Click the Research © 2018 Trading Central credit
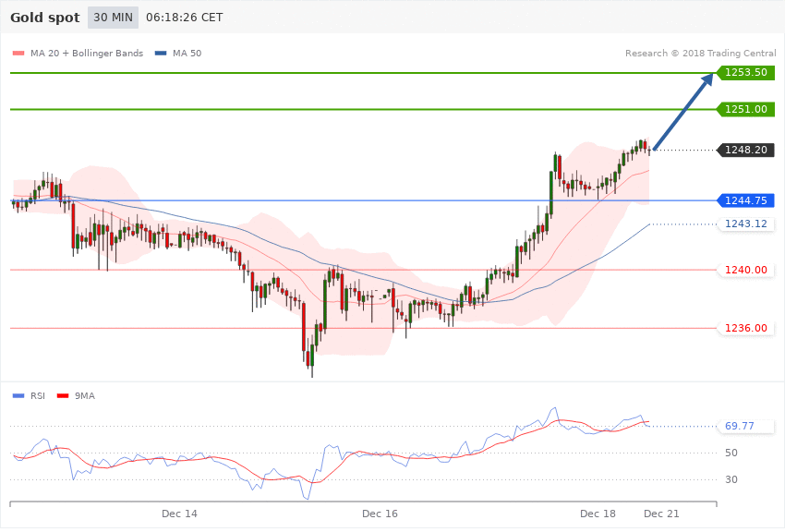 (700, 53)
